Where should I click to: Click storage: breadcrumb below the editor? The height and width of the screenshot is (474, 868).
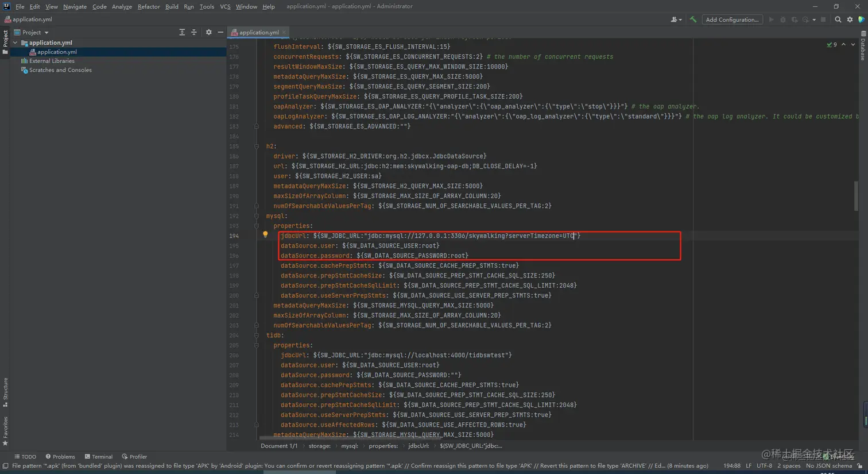[x=320, y=446]
